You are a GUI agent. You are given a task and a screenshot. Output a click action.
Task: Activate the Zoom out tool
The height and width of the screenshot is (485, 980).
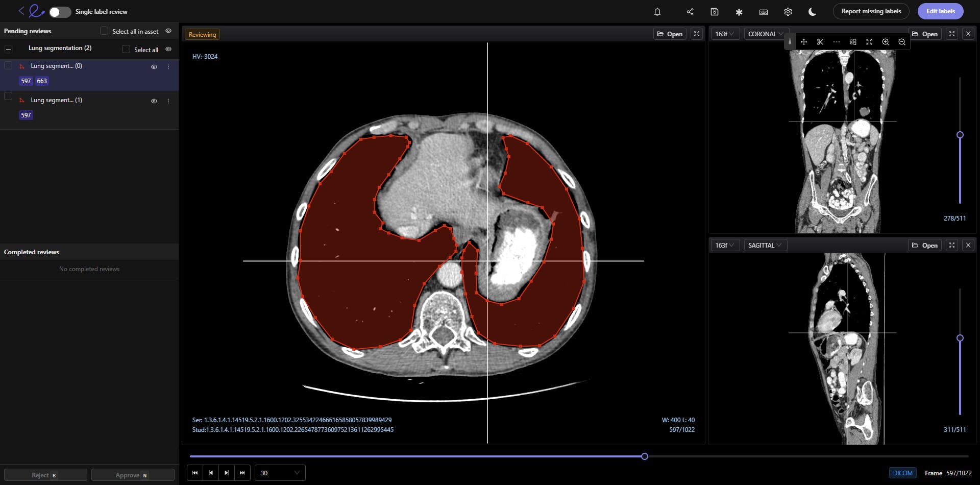tap(902, 42)
